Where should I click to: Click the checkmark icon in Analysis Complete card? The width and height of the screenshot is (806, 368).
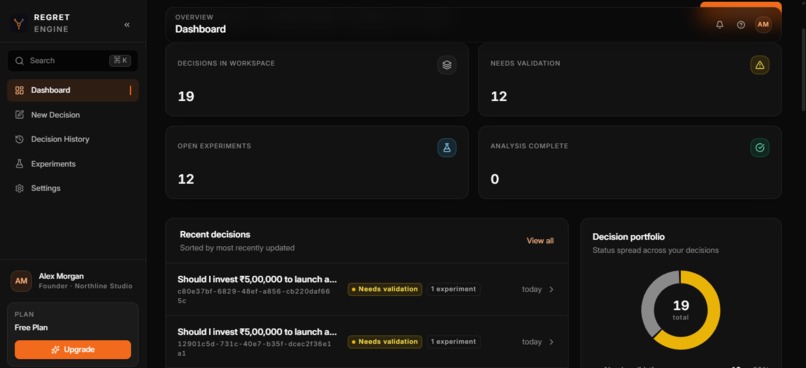click(760, 148)
